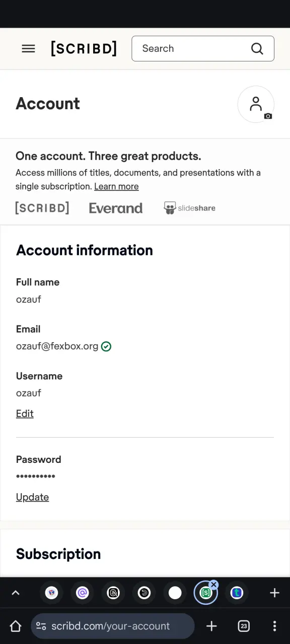Click the verified email checkmark icon
Image resolution: width=290 pixels, height=644 pixels.
pyautogui.click(x=106, y=346)
